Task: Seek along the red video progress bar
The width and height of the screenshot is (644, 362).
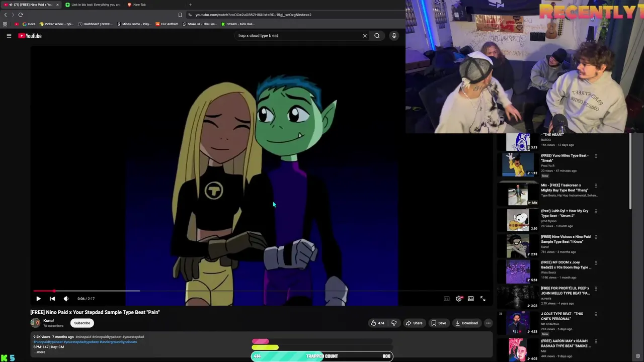Action: click(x=261, y=291)
